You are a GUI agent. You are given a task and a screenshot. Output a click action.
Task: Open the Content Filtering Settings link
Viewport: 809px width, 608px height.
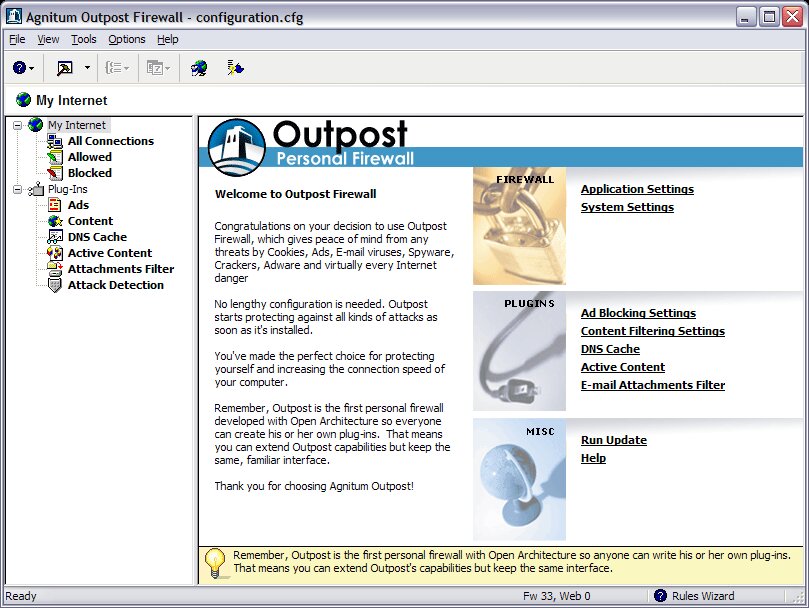click(653, 331)
